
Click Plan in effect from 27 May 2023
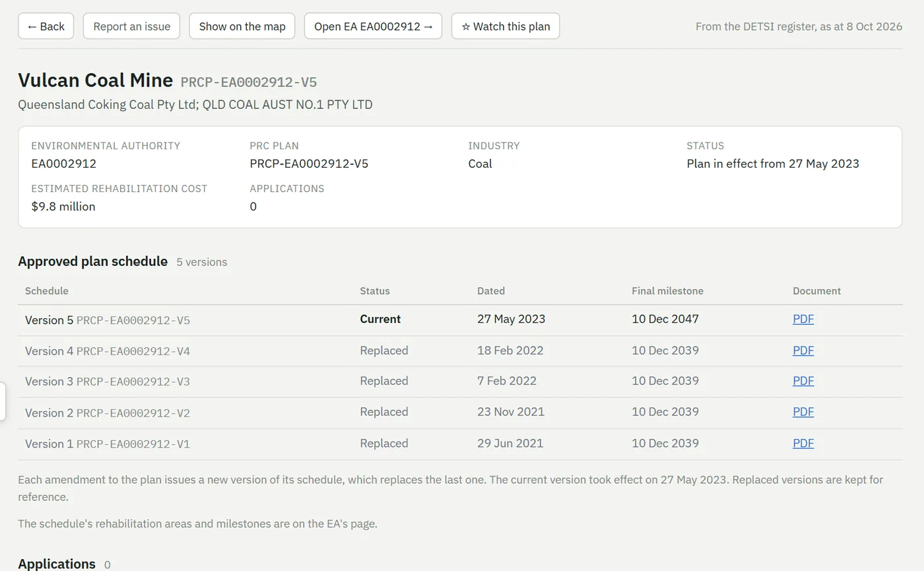pos(773,164)
